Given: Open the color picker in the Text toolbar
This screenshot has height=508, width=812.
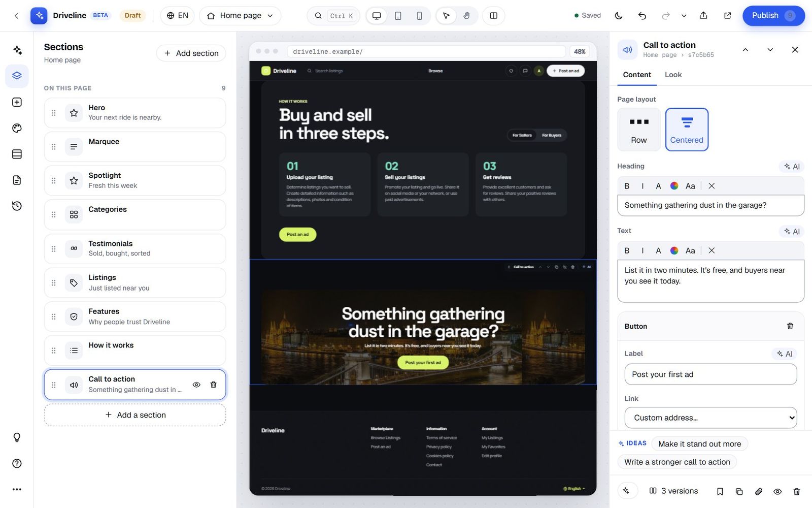Looking at the screenshot, I should coord(674,250).
